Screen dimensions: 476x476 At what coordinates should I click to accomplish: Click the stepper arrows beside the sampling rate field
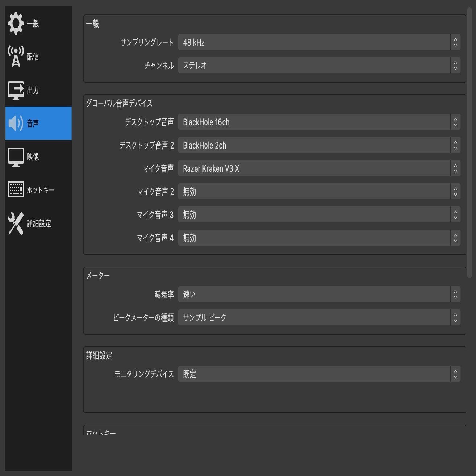tap(455, 42)
